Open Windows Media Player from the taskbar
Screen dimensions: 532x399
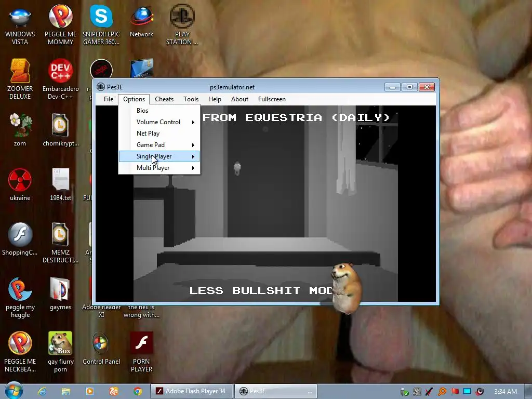pyautogui.click(x=89, y=391)
